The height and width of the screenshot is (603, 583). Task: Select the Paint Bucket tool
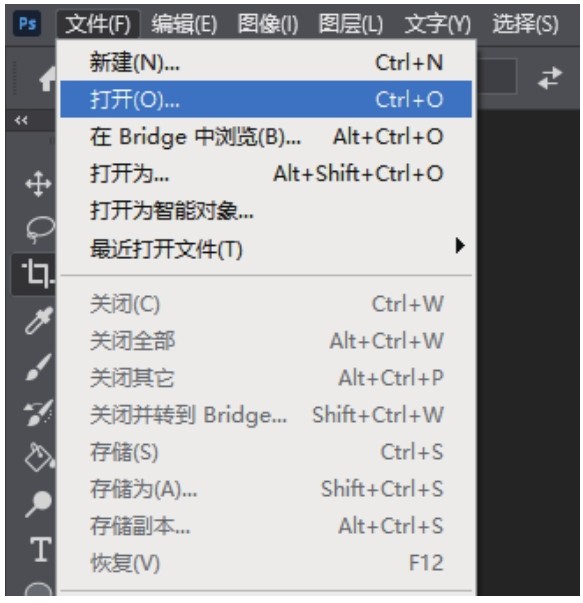pos(39,457)
